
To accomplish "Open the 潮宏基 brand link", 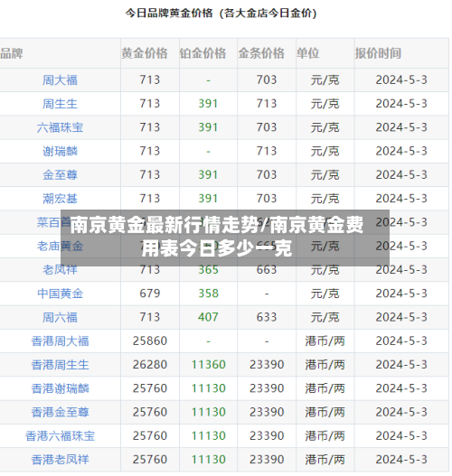I will (60, 199).
